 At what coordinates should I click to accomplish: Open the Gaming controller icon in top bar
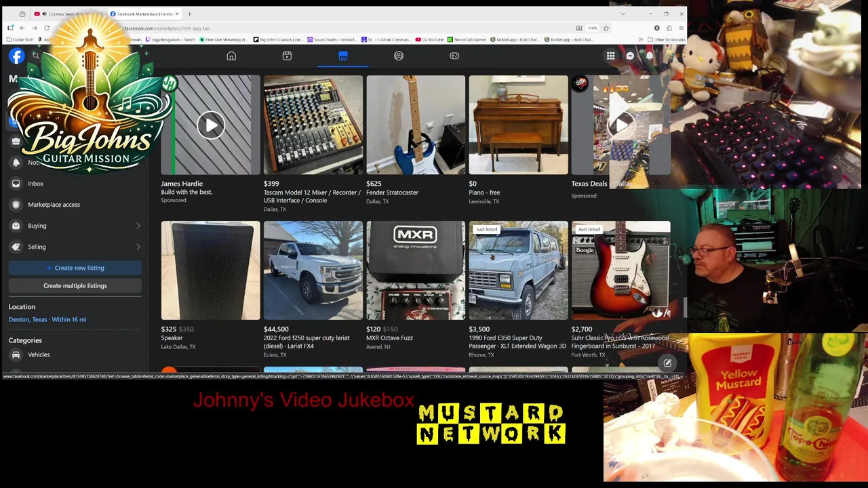click(x=454, y=56)
